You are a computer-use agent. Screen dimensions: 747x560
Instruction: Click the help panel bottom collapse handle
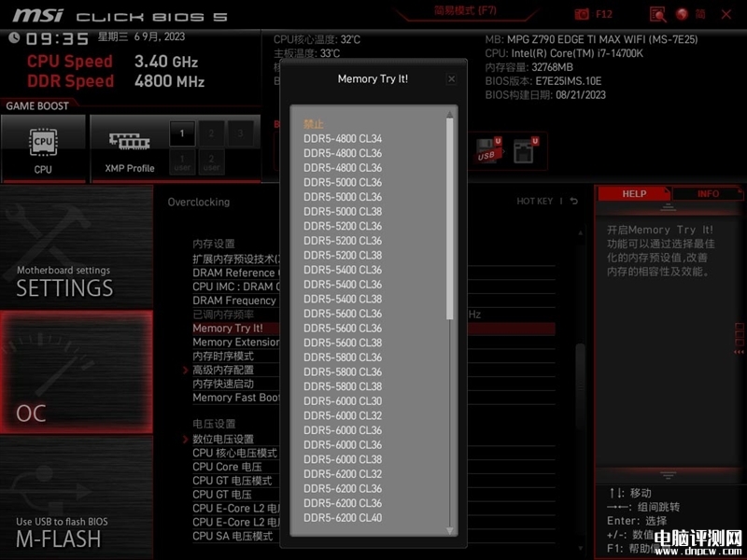(x=668, y=475)
